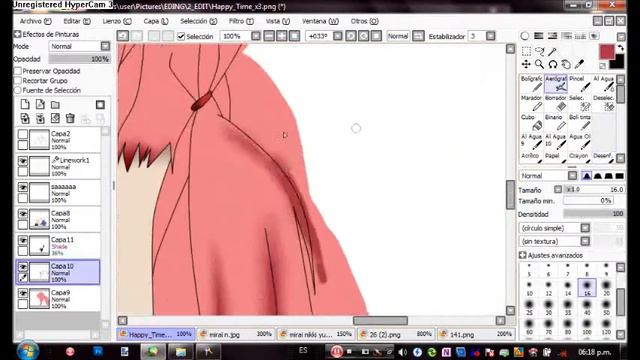Pick the move layer tool
The image size is (640, 360).
526,64
